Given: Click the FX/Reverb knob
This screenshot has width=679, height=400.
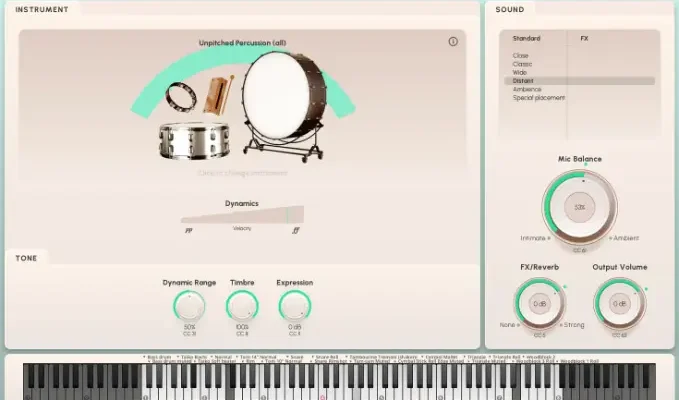Looking at the screenshot, I should [x=538, y=303].
